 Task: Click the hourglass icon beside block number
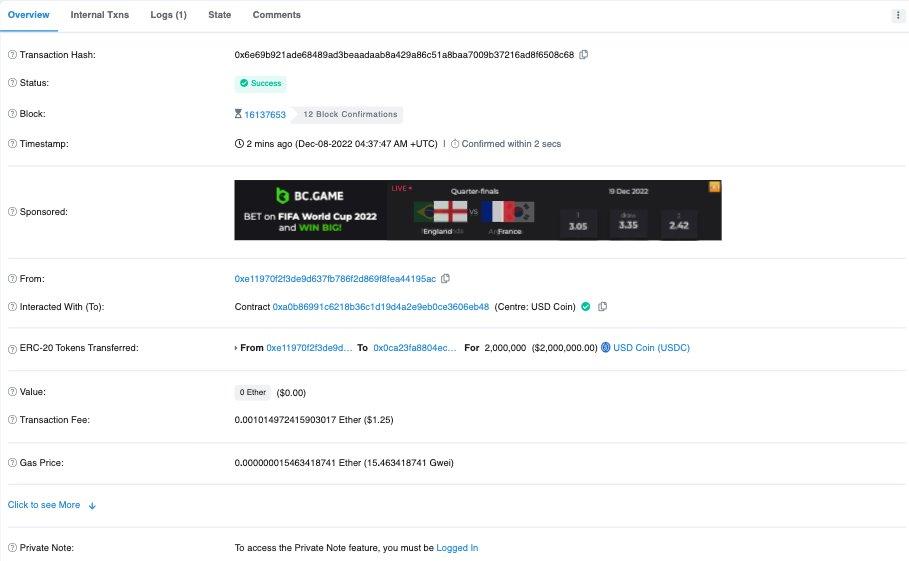tap(238, 114)
